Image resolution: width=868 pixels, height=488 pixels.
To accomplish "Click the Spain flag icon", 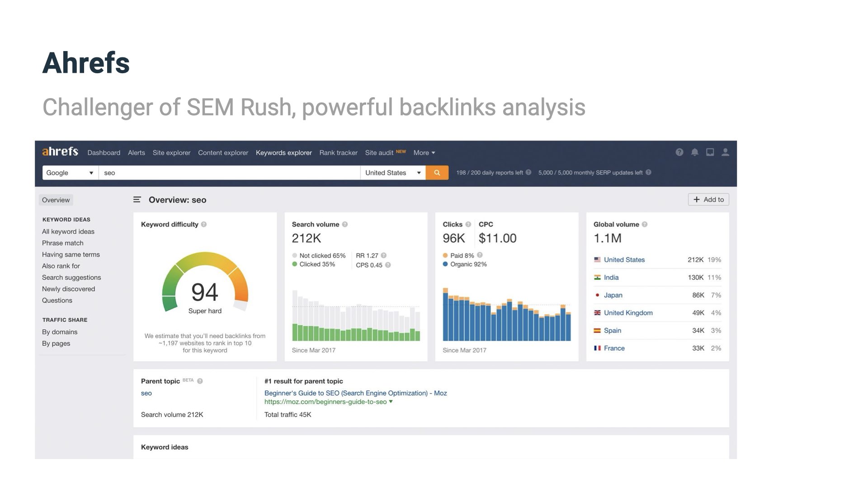I will coord(597,330).
